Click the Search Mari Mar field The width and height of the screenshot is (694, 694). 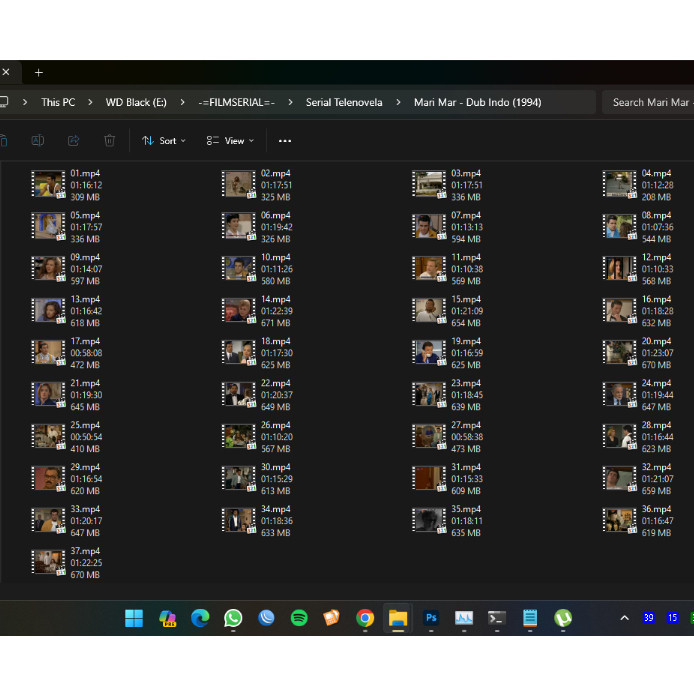650,102
